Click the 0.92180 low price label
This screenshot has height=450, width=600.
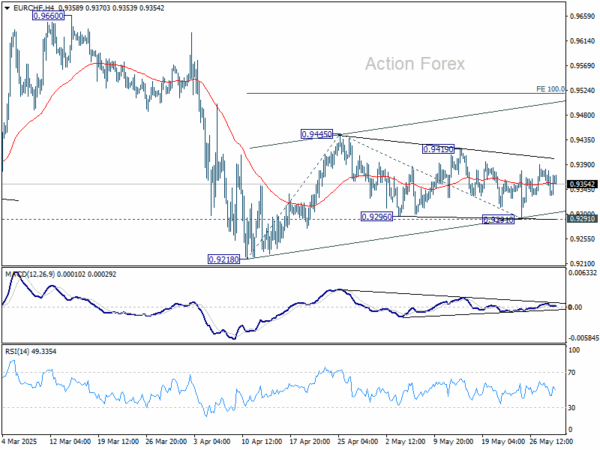click(x=224, y=259)
